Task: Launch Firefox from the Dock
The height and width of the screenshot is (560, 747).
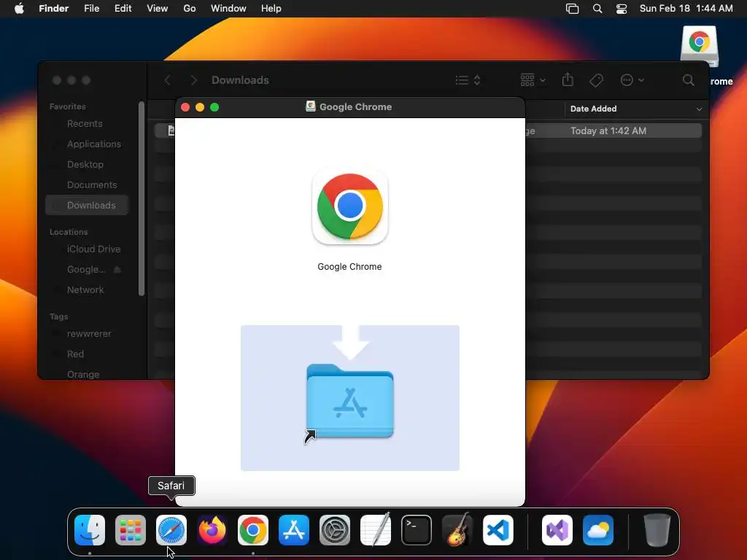Action: coord(212,530)
